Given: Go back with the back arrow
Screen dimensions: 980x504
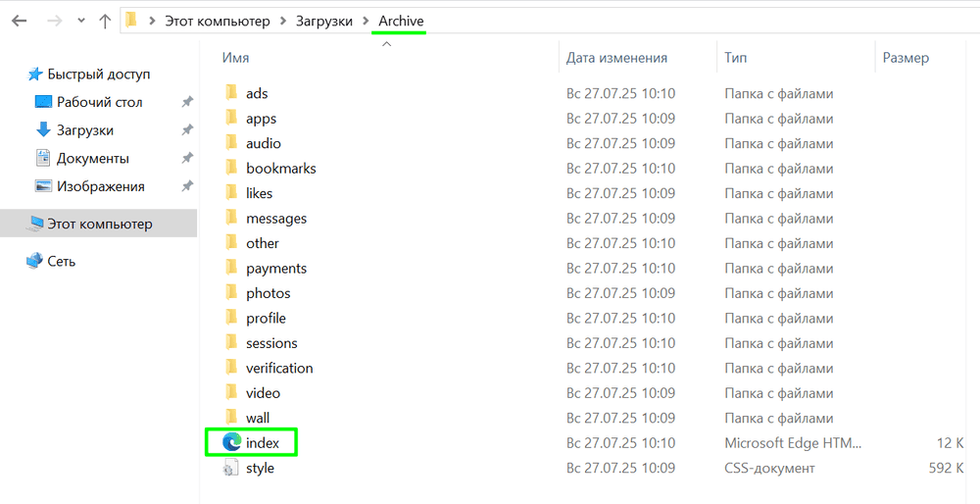Looking at the screenshot, I should click(20, 21).
